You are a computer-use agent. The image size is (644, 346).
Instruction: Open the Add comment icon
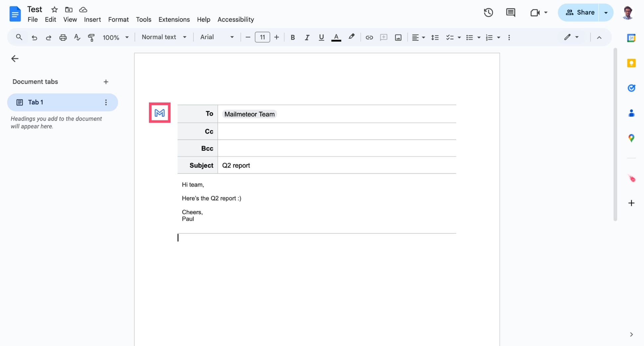[x=384, y=37]
